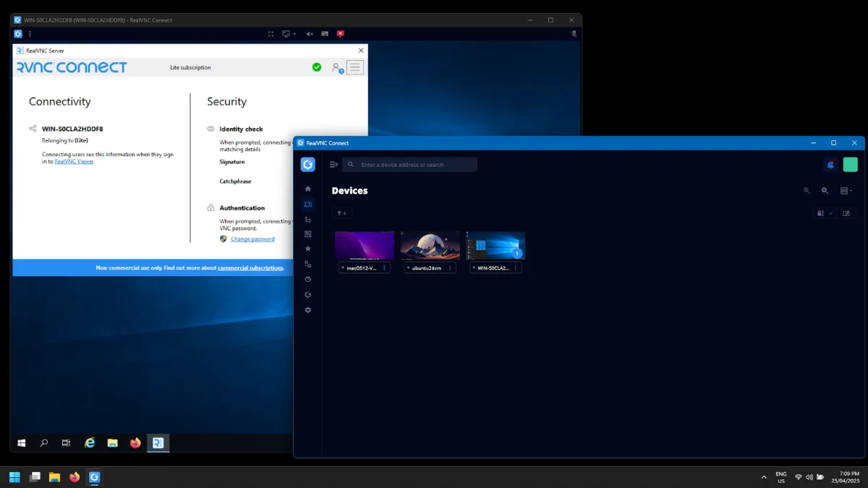Click the keyboard/Ctrl-Alt-Del icon in session toolbar
868x488 pixels.
[x=325, y=34]
